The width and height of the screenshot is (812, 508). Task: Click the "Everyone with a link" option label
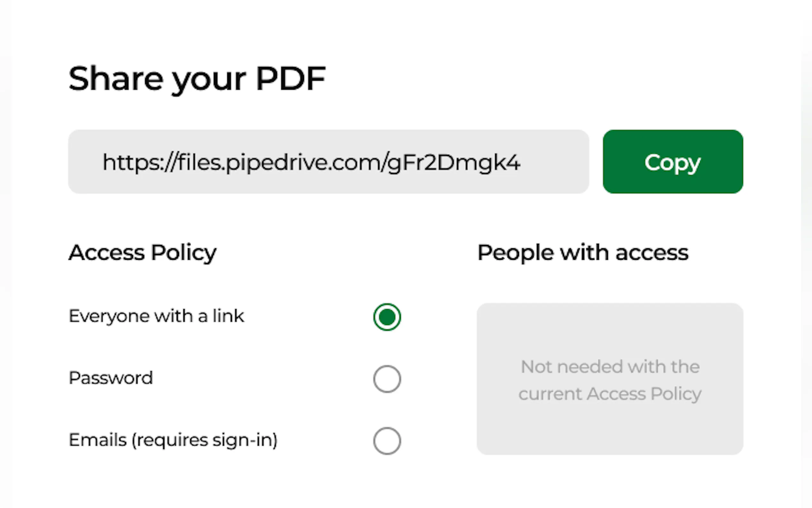(156, 316)
